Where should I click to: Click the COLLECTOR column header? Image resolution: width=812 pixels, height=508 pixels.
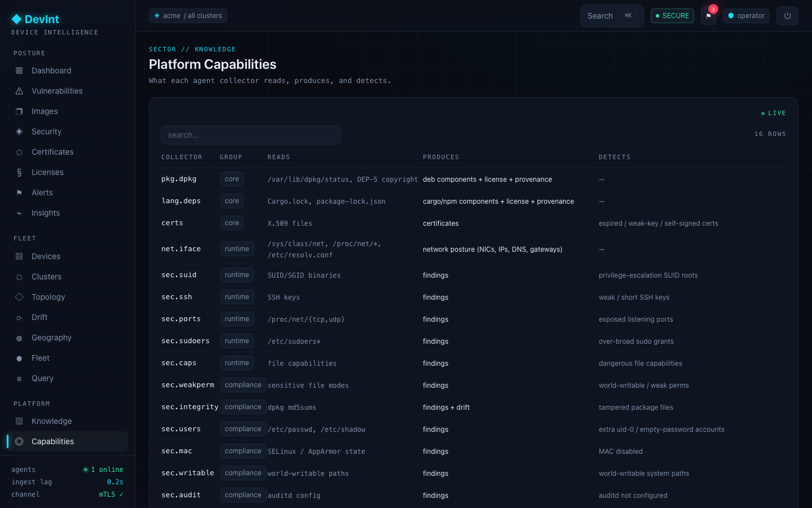(182, 157)
